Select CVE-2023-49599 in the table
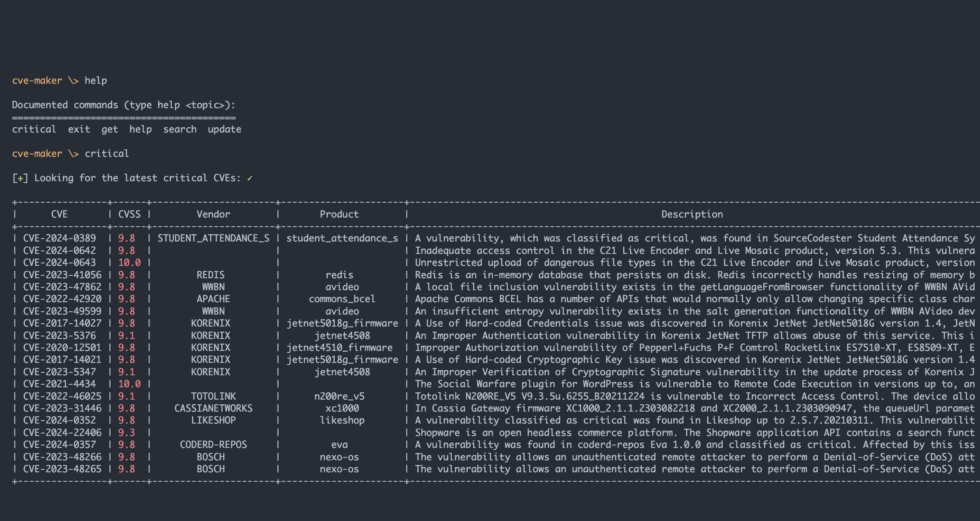This screenshot has height=521, width=980. coord(62,311)
